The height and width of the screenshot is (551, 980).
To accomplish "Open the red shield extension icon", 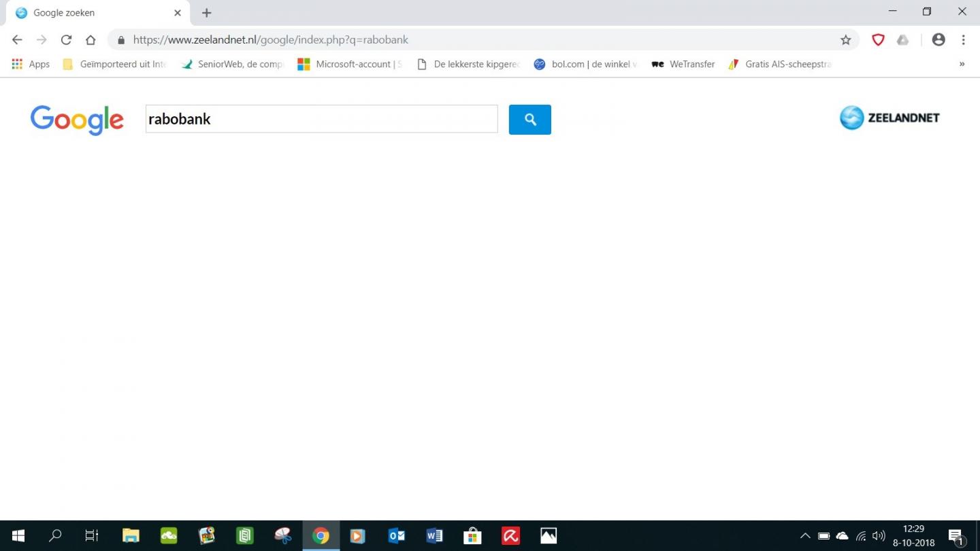I will tap(878, 40).
